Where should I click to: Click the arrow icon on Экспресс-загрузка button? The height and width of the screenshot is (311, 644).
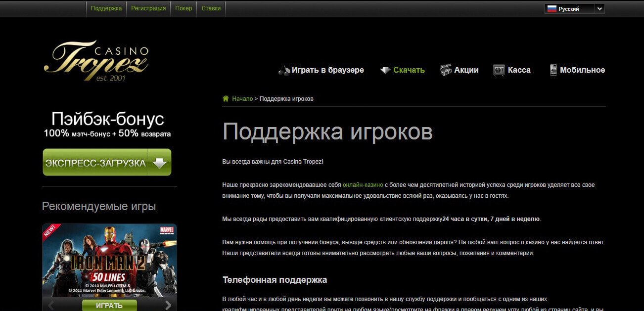coord(159,163)
